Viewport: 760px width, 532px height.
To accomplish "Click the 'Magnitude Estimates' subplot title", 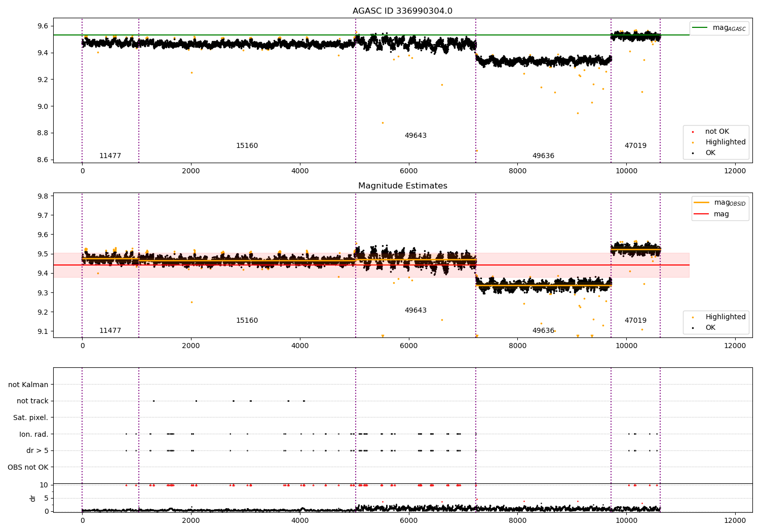I will pyautogui.click(x=402, y=186).
